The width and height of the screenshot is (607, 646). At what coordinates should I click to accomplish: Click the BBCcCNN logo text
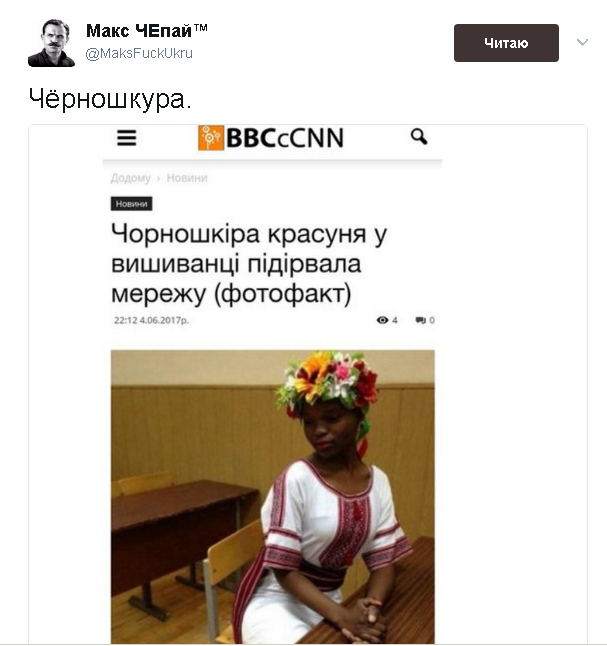tap(285, 138)
